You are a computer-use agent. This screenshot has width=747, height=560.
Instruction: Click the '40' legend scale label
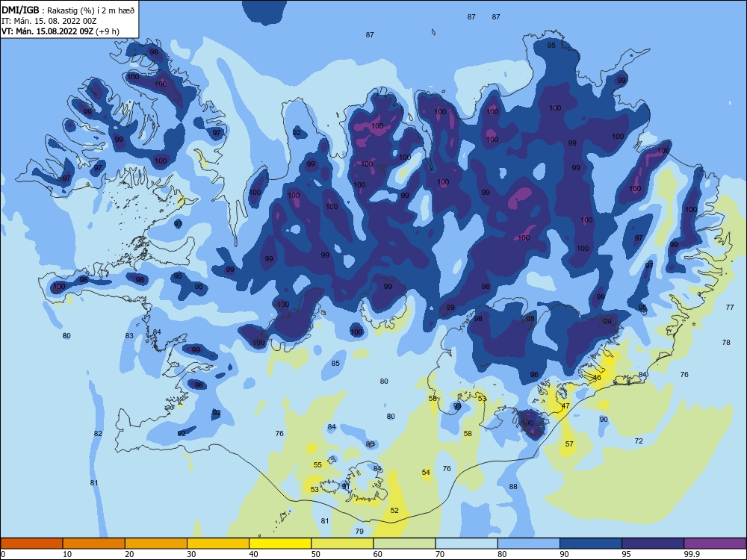(254, 554)
